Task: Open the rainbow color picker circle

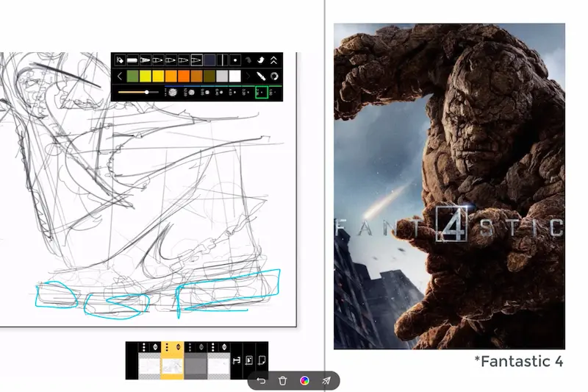Action: coord(304,381)
